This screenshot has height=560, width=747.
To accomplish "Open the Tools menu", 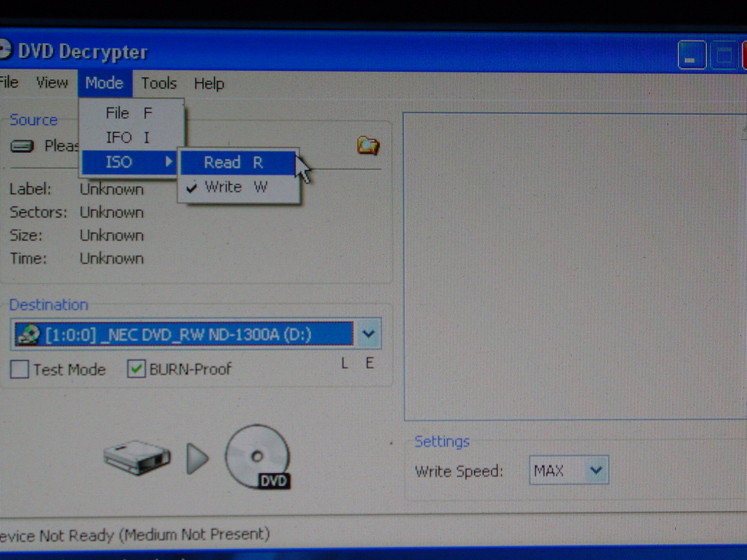I will tap(159, 83).
